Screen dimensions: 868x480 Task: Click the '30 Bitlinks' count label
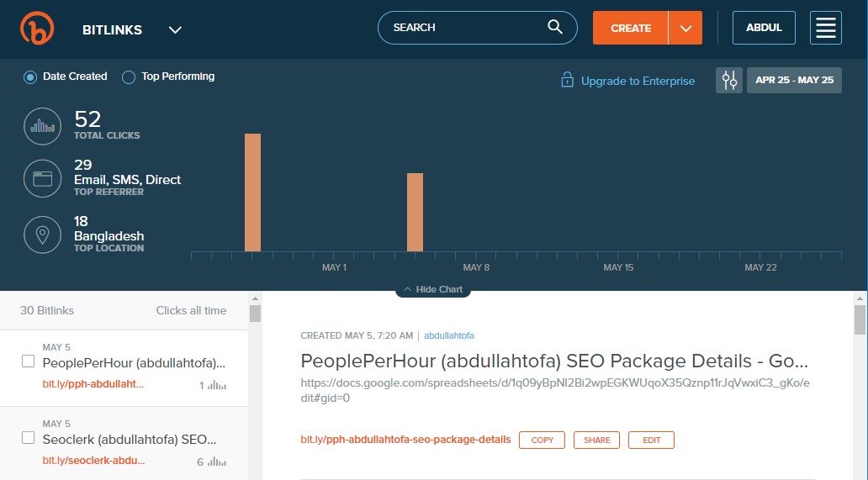pyautogui.click(x=47, y=311)
